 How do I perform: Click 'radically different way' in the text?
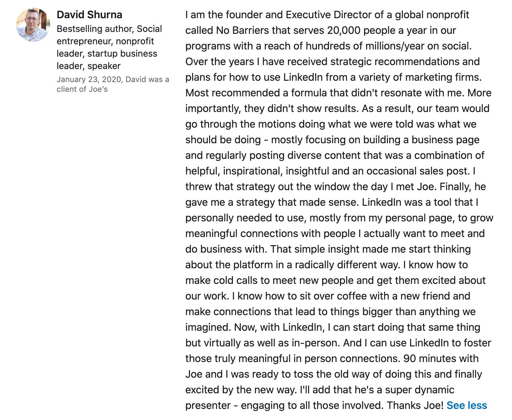tap(347, 265)
